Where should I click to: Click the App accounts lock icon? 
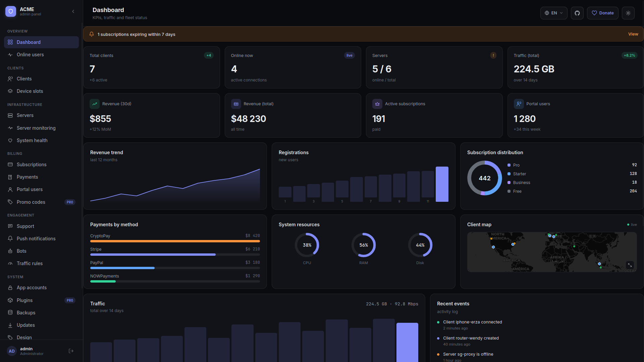pos(10,288)
